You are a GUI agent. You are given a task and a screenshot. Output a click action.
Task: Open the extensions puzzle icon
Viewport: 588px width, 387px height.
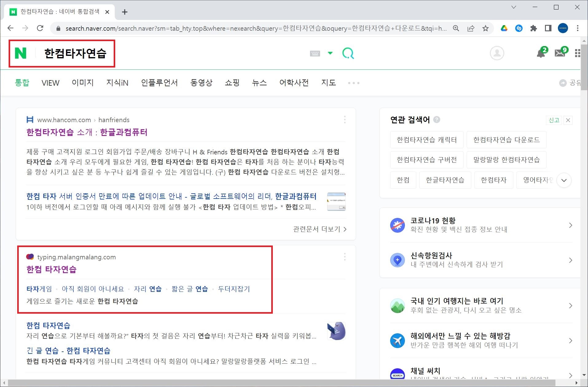pyautogui.click(x=534, y=28)
